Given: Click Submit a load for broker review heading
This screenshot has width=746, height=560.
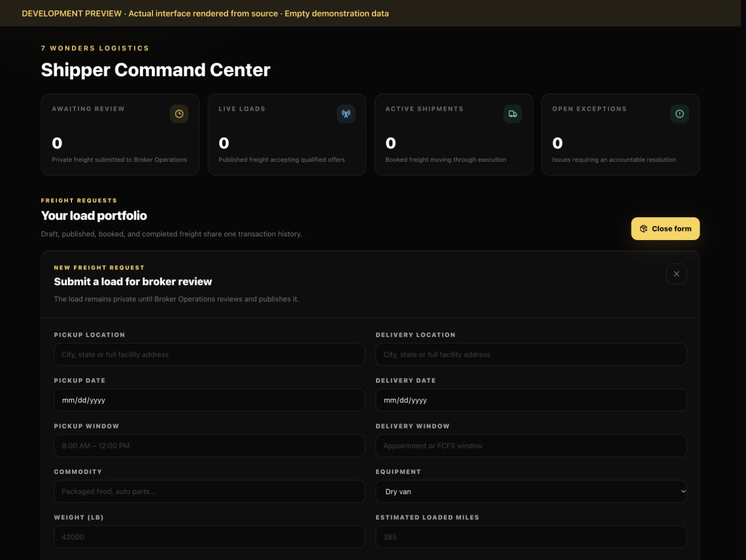Looking at the screenshot, I should 133,282.
